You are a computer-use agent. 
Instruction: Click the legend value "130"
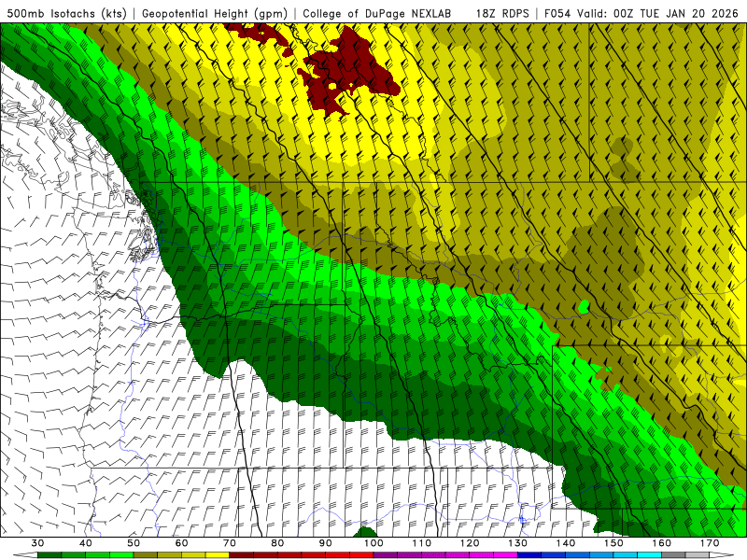point(517,543)
